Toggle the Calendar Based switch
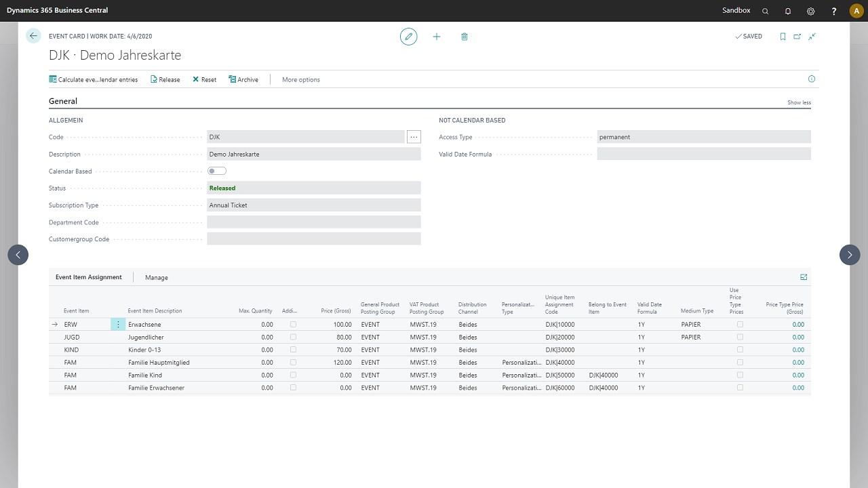 [x=217, y=171]
